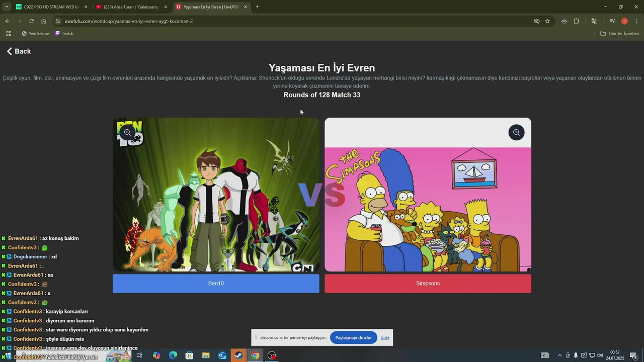The image size is (644, 362).
Task: Focus the uwufufu.com address bar
Action: [x=297, y=21]
